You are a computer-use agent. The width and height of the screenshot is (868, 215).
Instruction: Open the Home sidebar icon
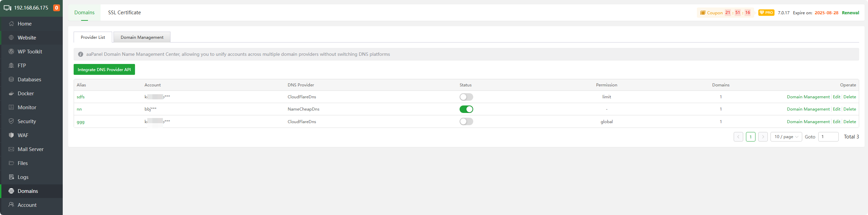(x=11, y=24)
